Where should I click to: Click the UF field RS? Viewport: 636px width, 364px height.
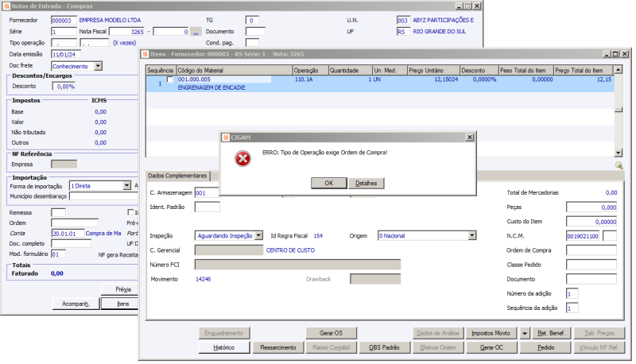click(x=403, y=32)
